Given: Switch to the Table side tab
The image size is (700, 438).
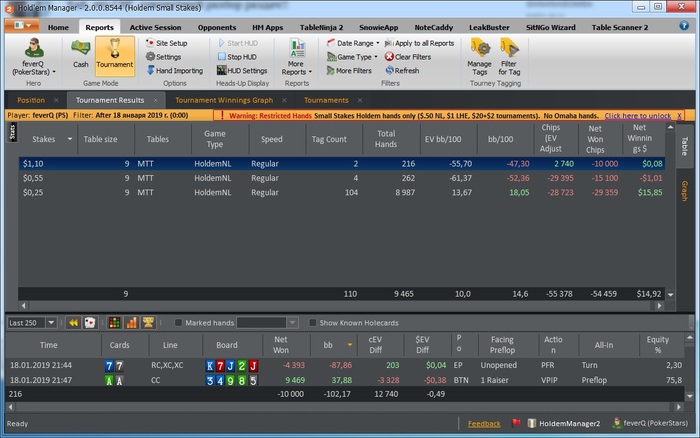Looking at the screenshot, I should [x=684, y=146].
